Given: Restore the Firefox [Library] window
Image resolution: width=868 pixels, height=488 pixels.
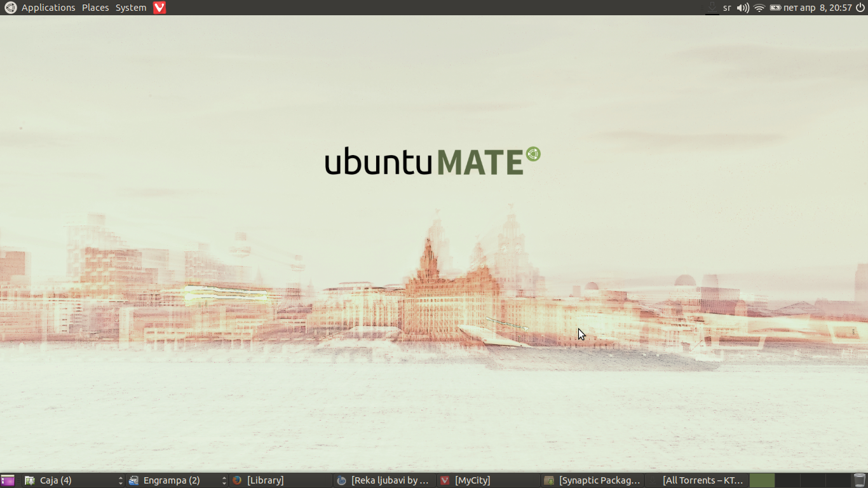Looking at the screenshot, I should [x=281, y=480].
